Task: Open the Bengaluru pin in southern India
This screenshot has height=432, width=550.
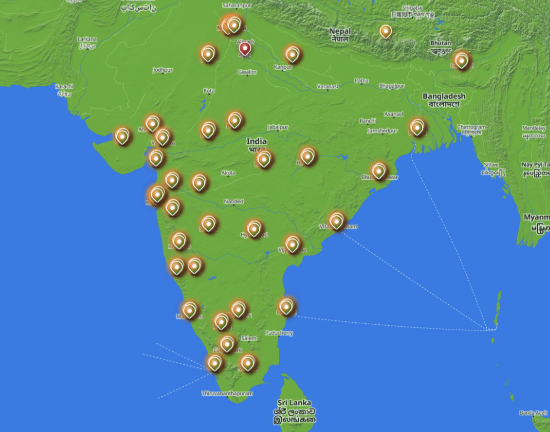Action: [x=239, y=310]
